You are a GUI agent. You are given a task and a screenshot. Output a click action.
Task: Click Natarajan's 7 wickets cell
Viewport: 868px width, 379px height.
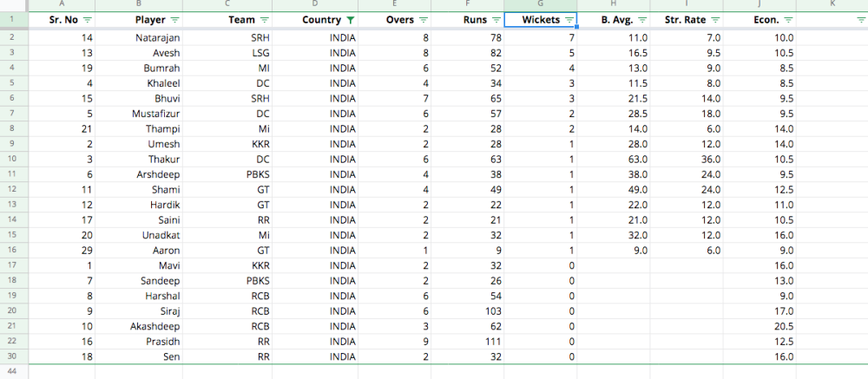(x=540, y=38)
